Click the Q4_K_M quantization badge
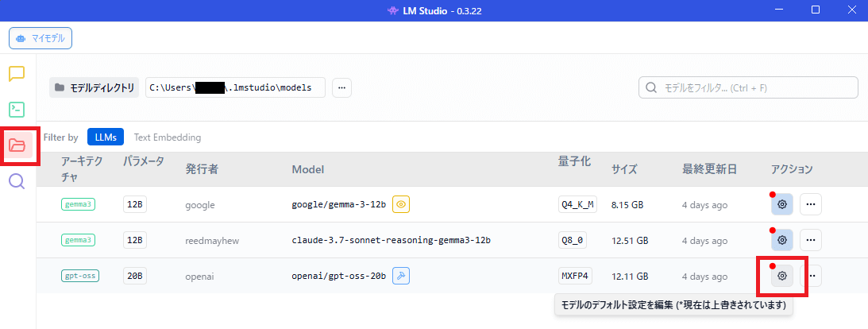Viewport: 868px width, 329px height. tap(578, 204)
